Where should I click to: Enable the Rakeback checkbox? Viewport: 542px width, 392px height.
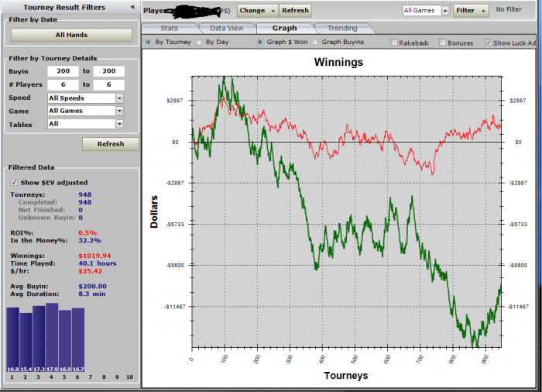(x=394, y=43)
